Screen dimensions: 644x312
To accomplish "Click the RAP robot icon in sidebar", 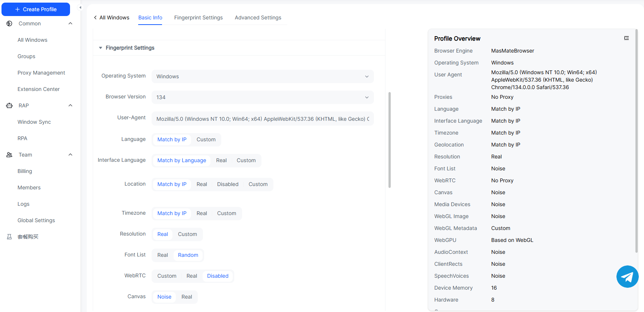I will pos(9,105).
